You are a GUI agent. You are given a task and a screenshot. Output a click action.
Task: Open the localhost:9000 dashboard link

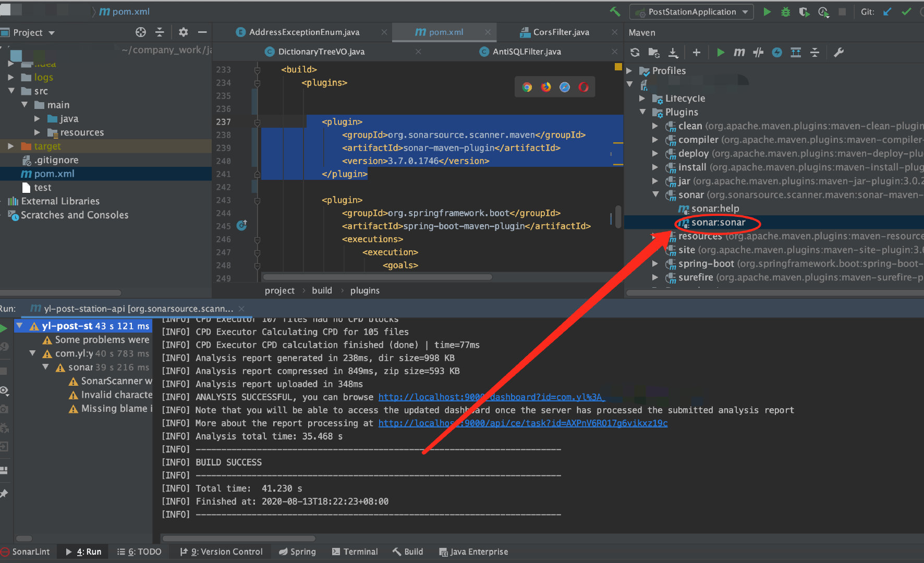pyautogui.click(x=491, y=397)
